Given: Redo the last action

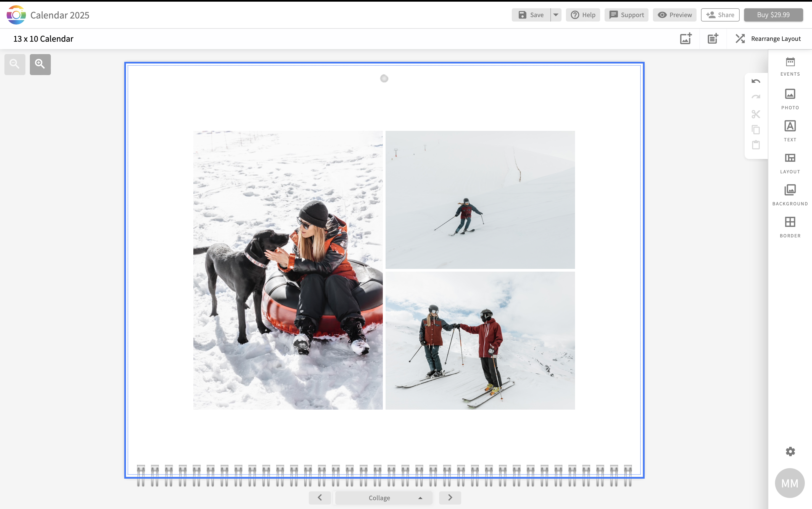Looking at the screenshot, I should click(756, 97).
